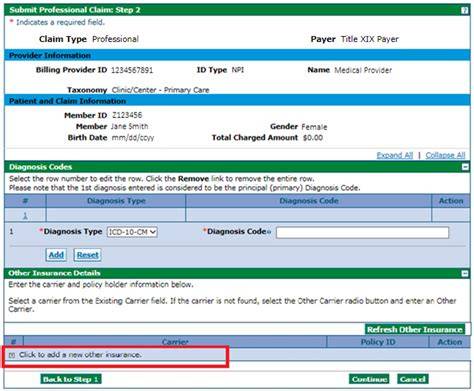Click the Action header in Diagnosis table
Viewport: 474px width, 391px height.
451,201
